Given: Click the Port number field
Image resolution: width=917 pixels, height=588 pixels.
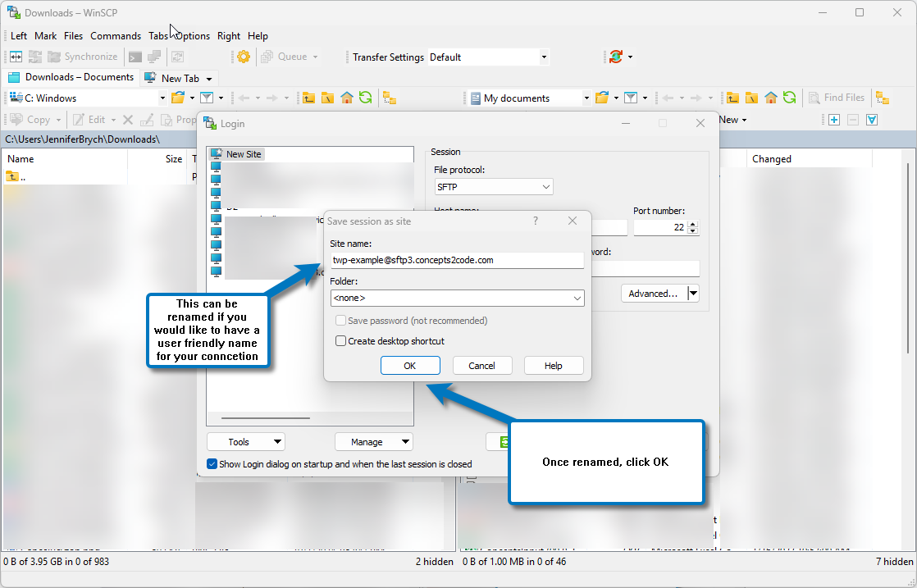Looking at the screenshot, I should tap(661, 227).
